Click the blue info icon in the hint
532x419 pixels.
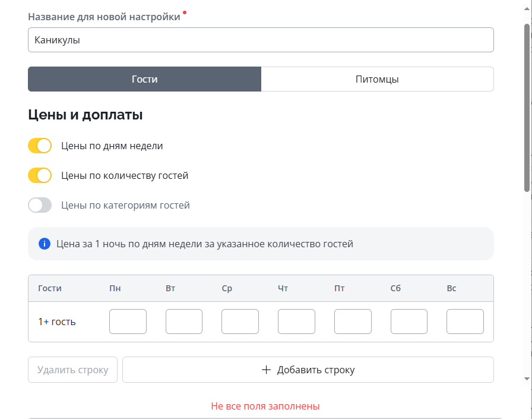tap(44, 244)
